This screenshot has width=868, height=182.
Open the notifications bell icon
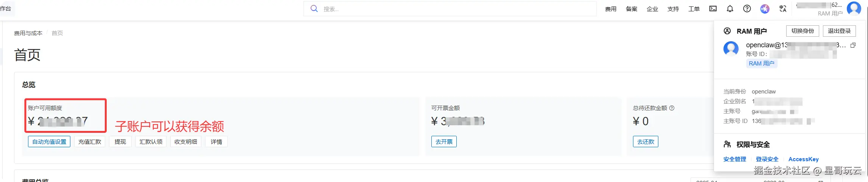[730, 9]
